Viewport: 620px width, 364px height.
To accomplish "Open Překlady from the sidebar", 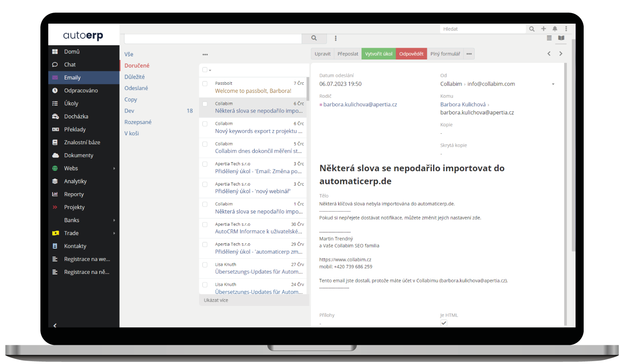I will tap(75, 129).
